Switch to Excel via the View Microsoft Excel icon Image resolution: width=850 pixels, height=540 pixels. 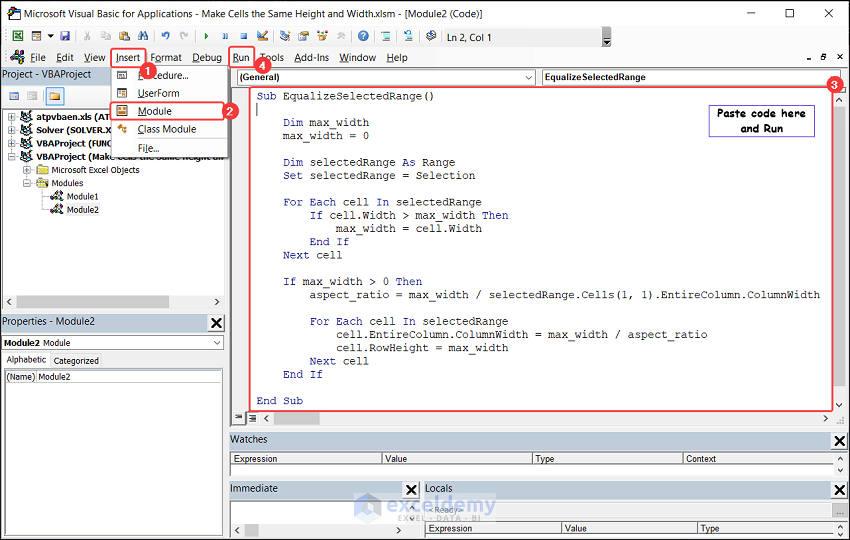pos(18,37)
